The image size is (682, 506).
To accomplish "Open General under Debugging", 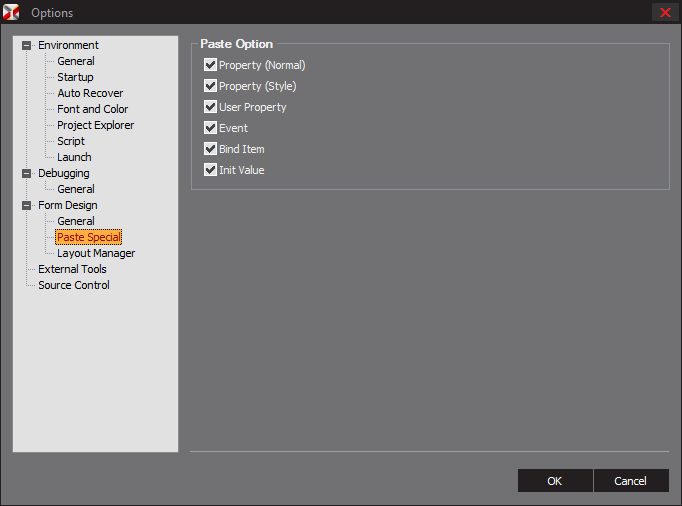I will click(x=76, y=189).
